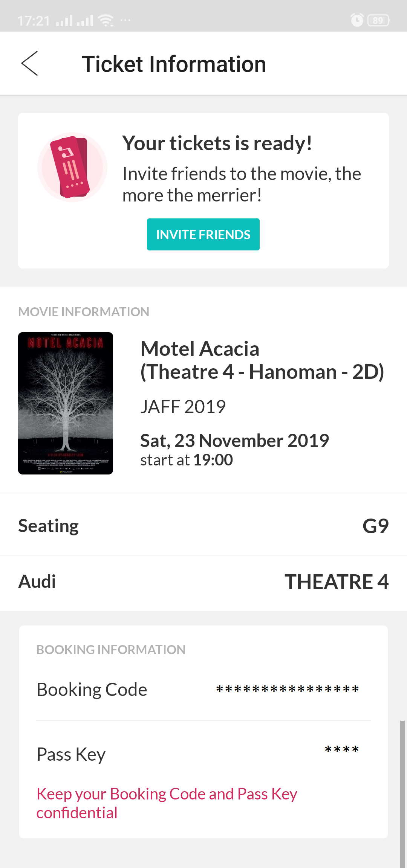Screen dimensions: 407x868
Task: Tap the alarm clock status icon
Action: [x=357, y=20]
